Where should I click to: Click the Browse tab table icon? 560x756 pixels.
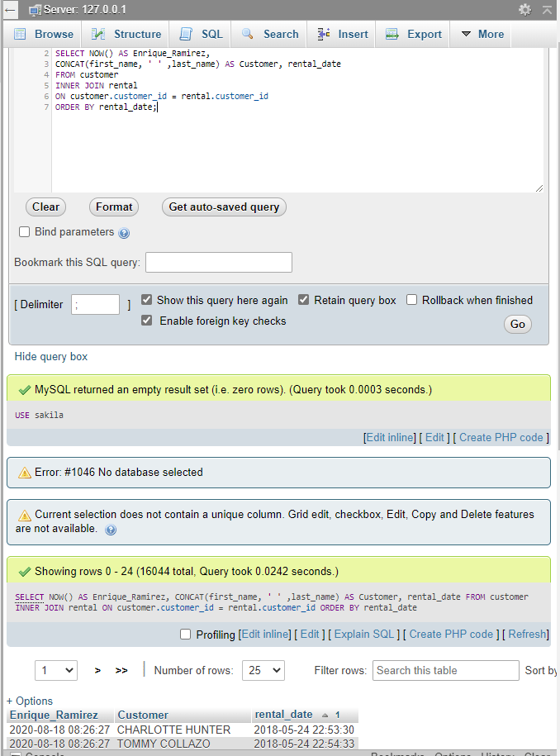point(20,34)
